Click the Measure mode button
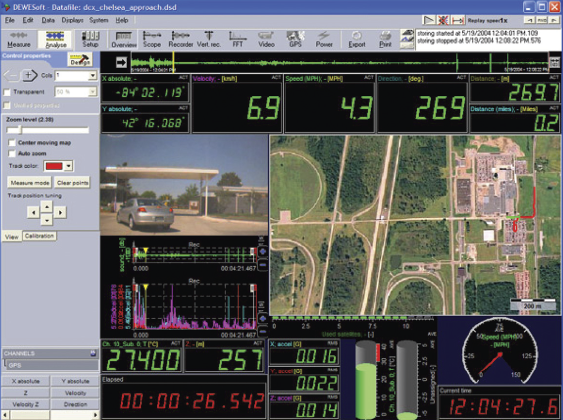Screen dimensions: 563x420 click(30, 183)
